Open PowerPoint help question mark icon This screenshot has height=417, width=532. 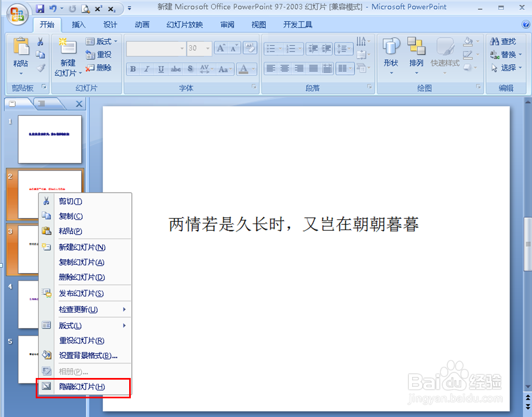pyautogui.click(x=526, y=24)
